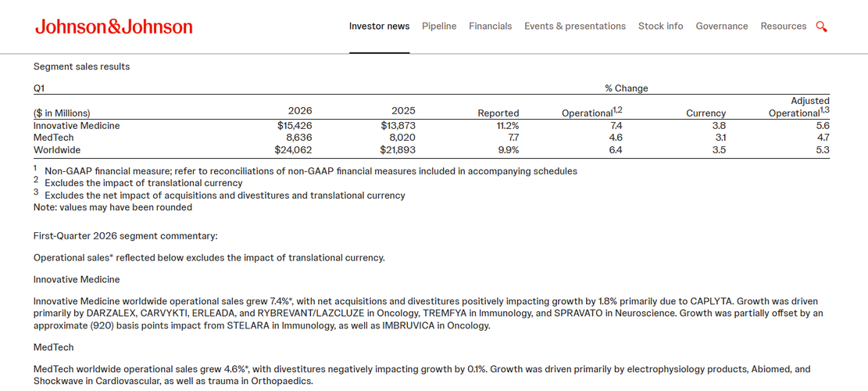Select the '($ in Millions)' header cell
Screen dimensions: 868x391
(x=62, y=113)
